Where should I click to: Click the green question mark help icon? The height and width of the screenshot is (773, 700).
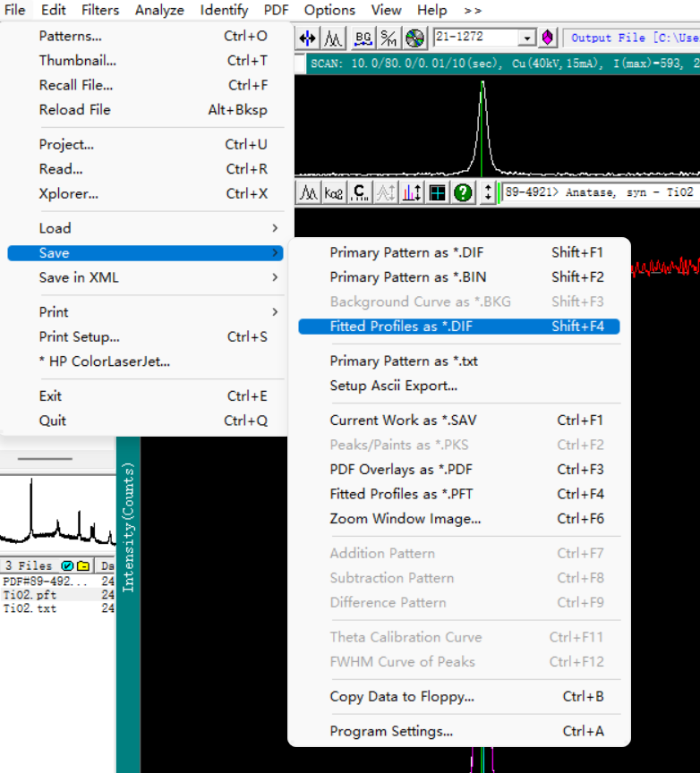pos(463,192)
